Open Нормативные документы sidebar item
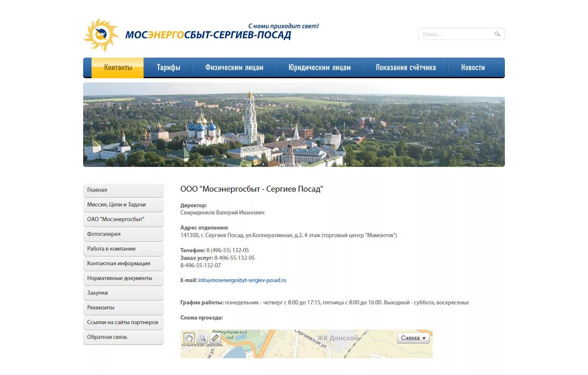 [123, 278]
